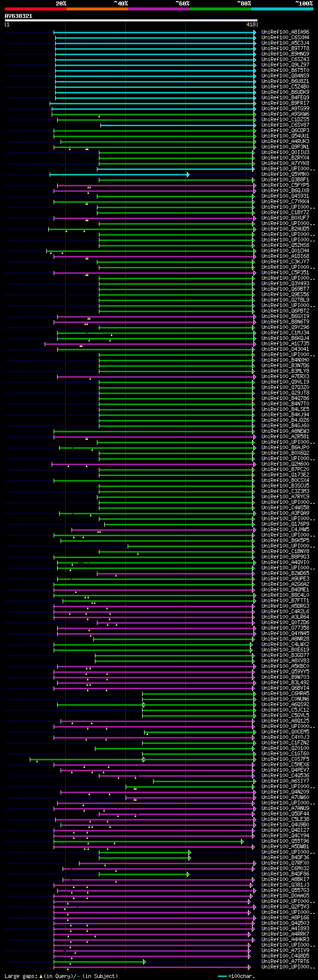Select the query name AV638321
The height and width of the screenshot is (980, 318).
(19, 16)
